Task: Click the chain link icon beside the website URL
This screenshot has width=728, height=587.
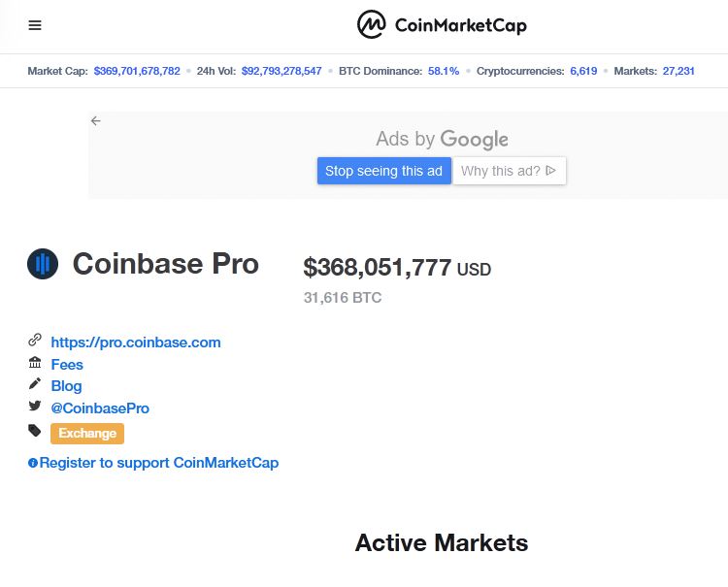Action: 35,341
